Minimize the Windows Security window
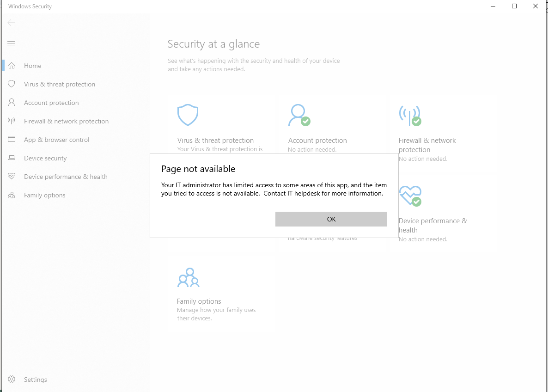This screenshot has height=392, width=548. pyautogui.click(x=493, y=6)
